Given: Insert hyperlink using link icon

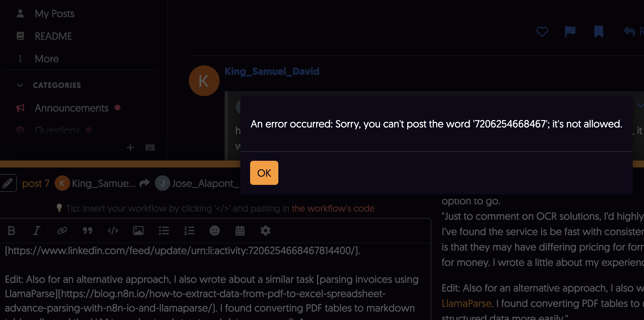Looking at the screenshot, I should pyautogui.click(x=62, y=231).
